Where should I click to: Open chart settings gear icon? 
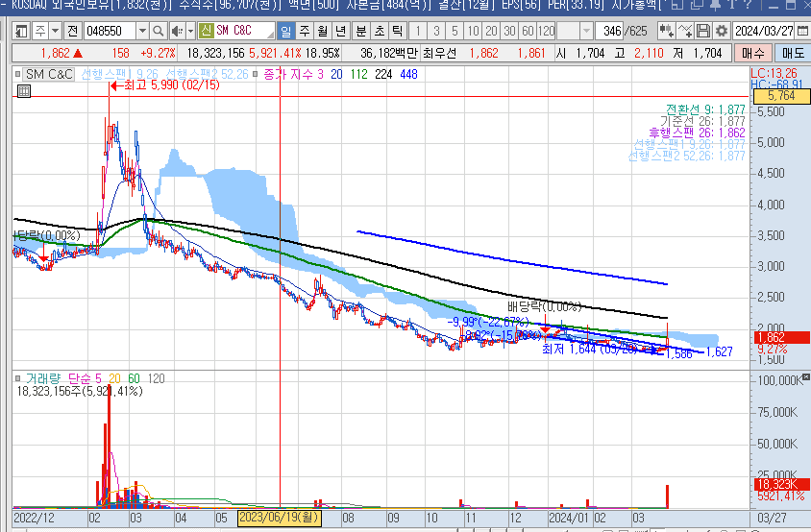(x=721, y=31)
